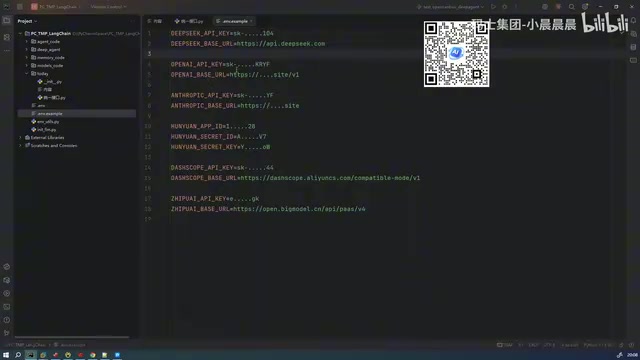Open the Version Control dropdown
Image resolution: width=640 pixels, height=360 pixels.
coord(108,7)
